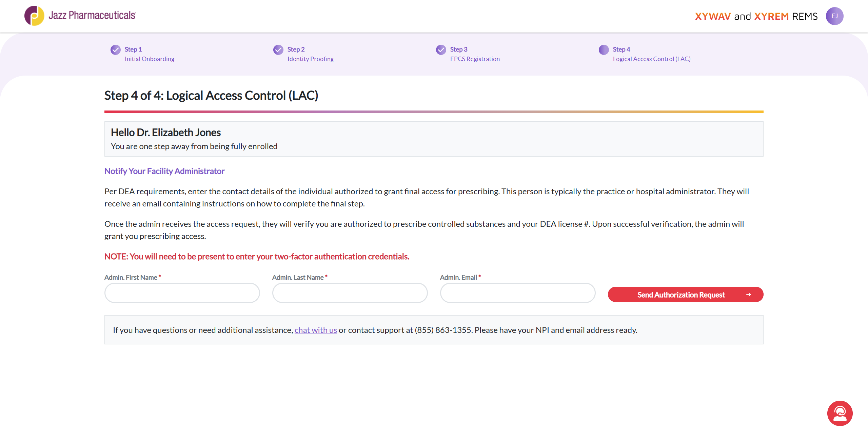Click the XYWAV and XYREM REMS title
Image resolution: width=868 pixels, height=441 pixels.
(756, 16)
